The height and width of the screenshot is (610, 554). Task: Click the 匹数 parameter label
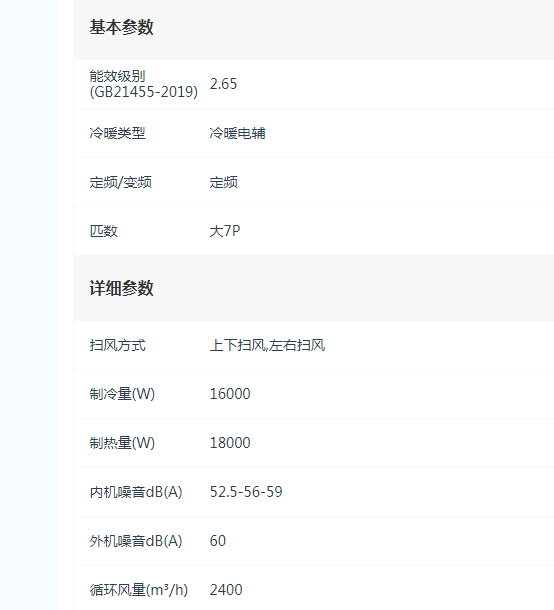[x=103, y=231]
